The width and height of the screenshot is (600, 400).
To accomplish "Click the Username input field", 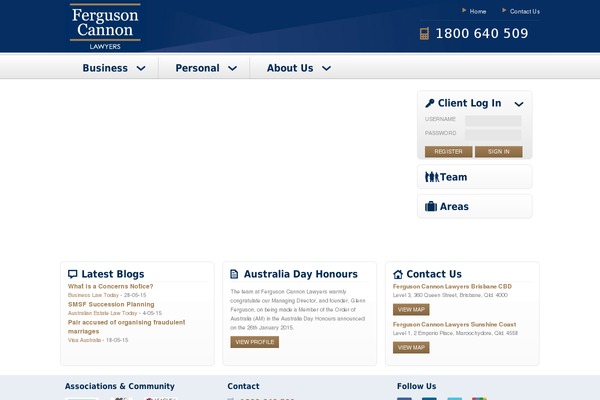I will pyautogui.click(x=493, y=121).
